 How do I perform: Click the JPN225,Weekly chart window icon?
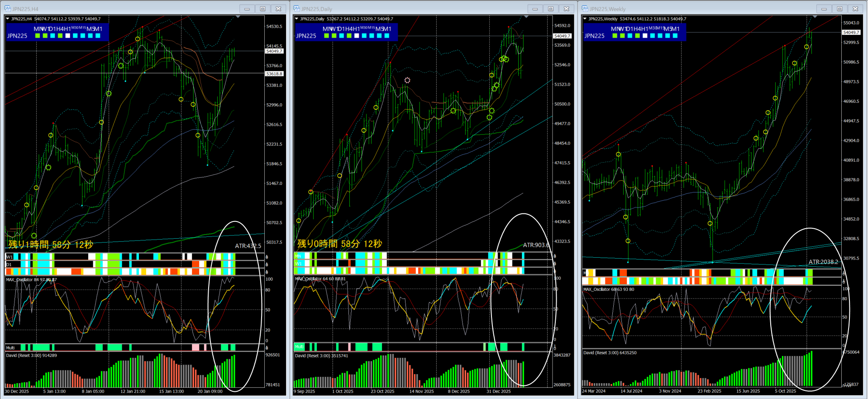point(585,9)
